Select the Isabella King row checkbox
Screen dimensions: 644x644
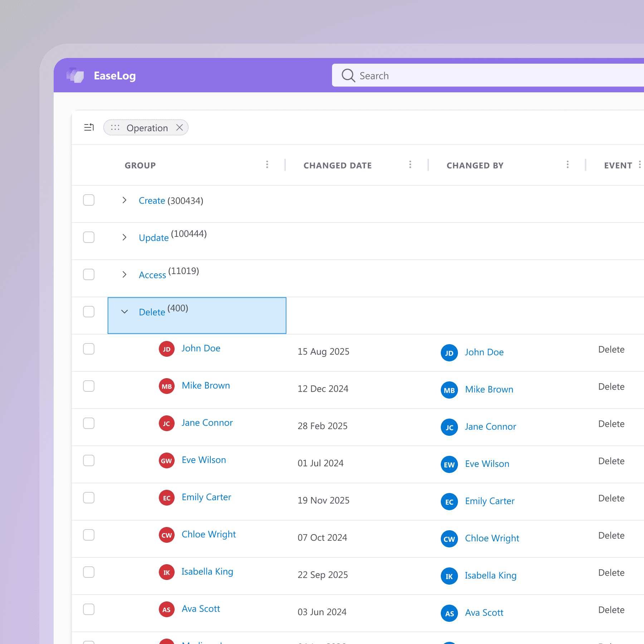[x=89, y=572]
